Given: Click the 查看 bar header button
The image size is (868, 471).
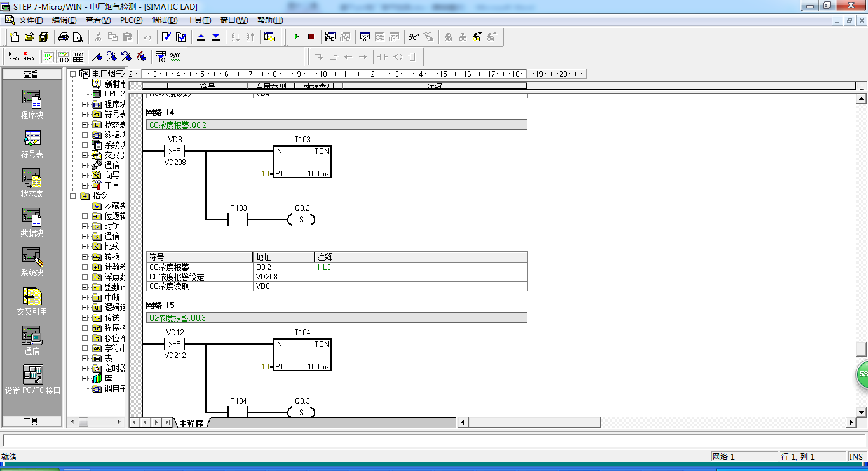Looking at the screenshot, I should tap(32, 74).
